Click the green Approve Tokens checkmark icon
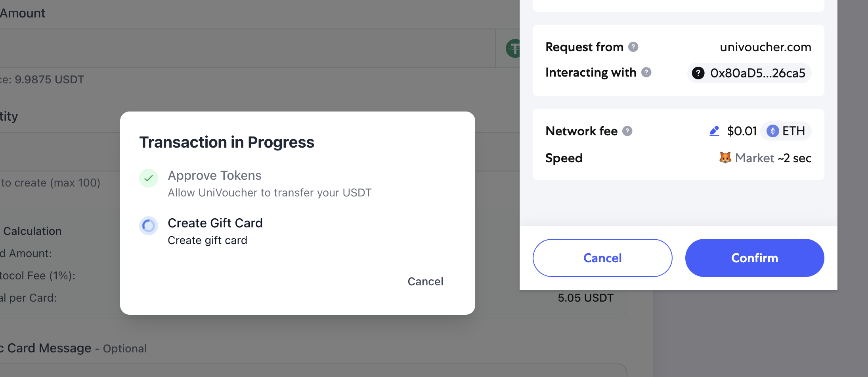Image resolution: width=868 pixels, height=377 pixels. (x=149, y=178)
